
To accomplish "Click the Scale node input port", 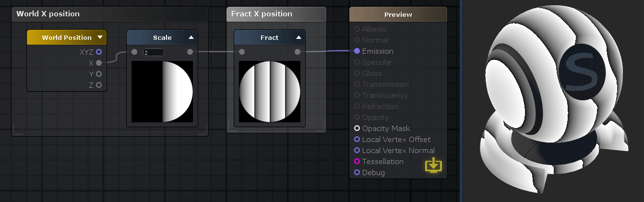I will point(134,52).
